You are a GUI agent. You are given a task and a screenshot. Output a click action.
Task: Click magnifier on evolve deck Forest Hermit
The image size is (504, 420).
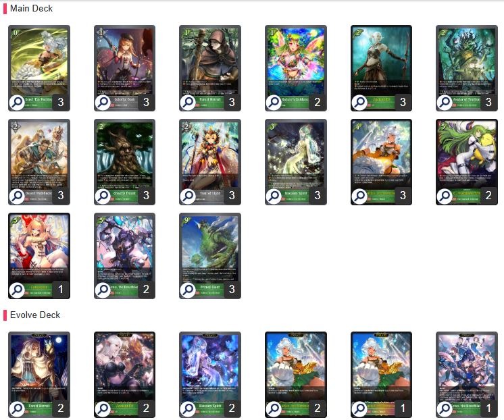[17, 408]
